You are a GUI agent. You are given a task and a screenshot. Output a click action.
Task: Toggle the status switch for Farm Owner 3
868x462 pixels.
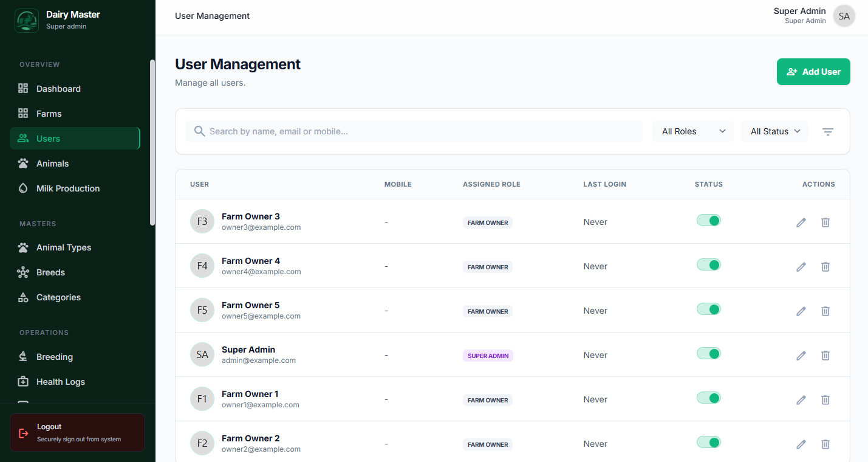click(x=708, y=221)
